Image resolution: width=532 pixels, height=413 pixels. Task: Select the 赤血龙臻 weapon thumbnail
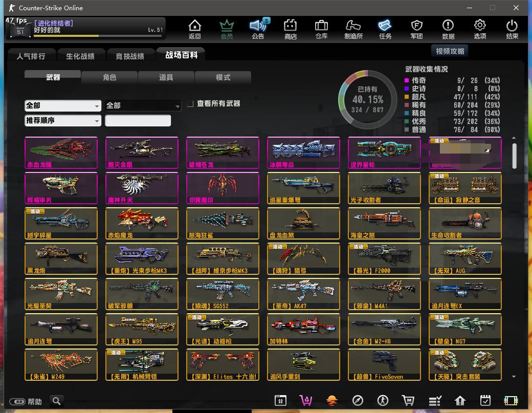point(61,153)
